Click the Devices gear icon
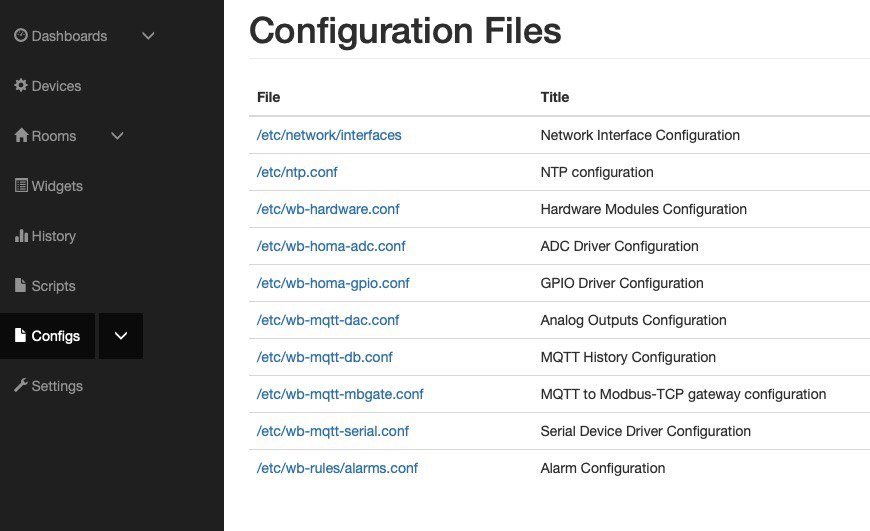Image resolution: width=870 pixels, height=531 pixels. (21, 85)
